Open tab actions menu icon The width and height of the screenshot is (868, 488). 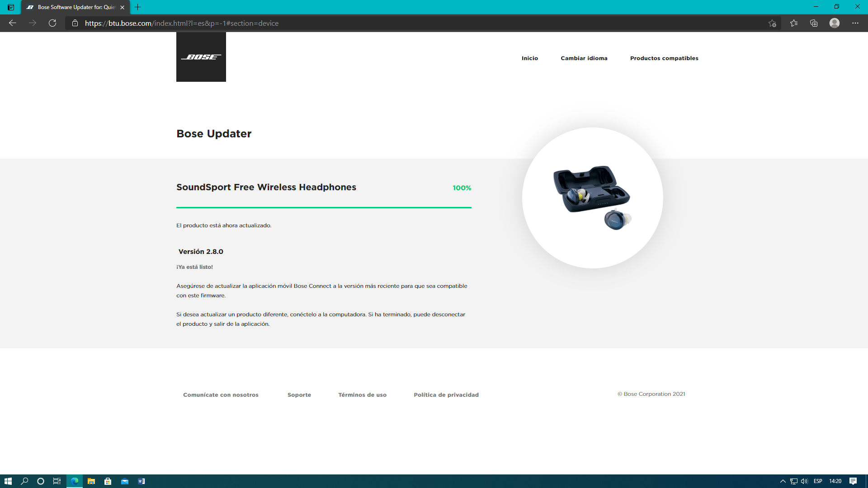[x=11, y=7]
